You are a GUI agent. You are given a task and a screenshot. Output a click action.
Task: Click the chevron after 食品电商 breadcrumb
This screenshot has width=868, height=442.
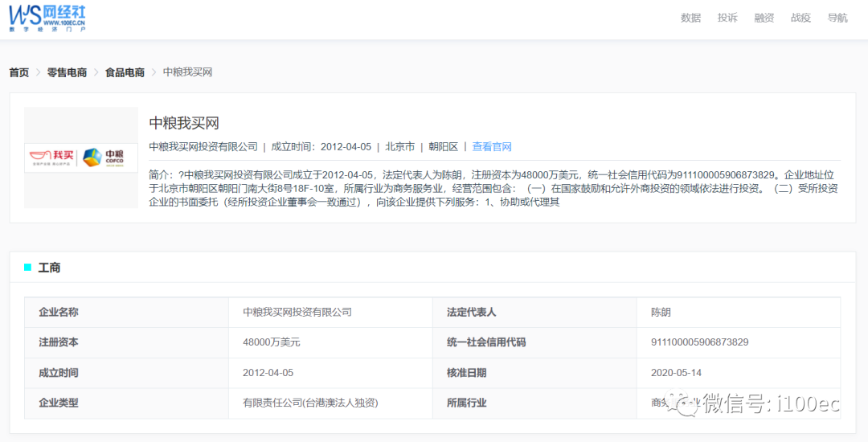click(x=154, y=72)
